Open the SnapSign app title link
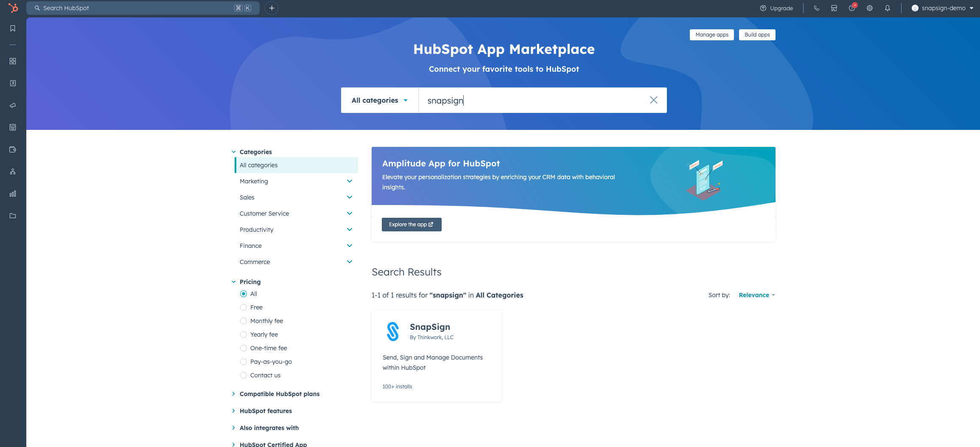The width and height of the screenshot is (980, 447). click(430, 327)
